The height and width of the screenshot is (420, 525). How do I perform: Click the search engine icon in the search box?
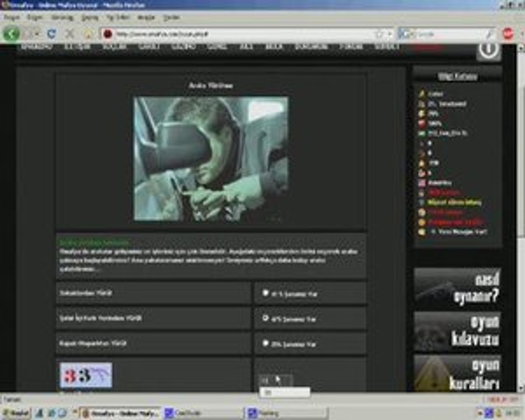click(x=406, y=34)
